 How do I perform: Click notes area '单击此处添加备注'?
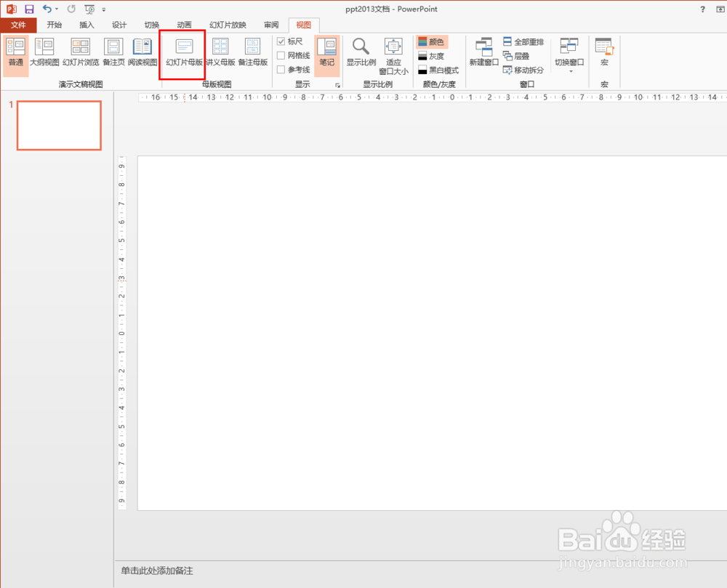(x=157, y=571)
